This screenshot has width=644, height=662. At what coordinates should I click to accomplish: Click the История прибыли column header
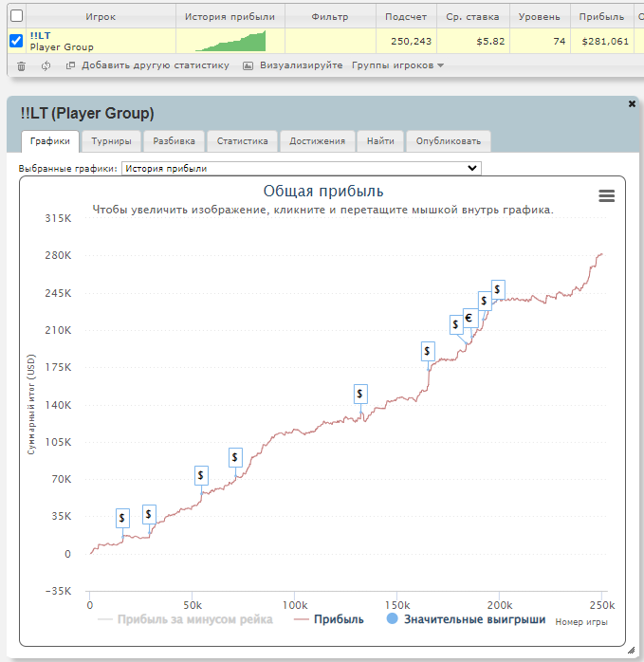(230, 17)
